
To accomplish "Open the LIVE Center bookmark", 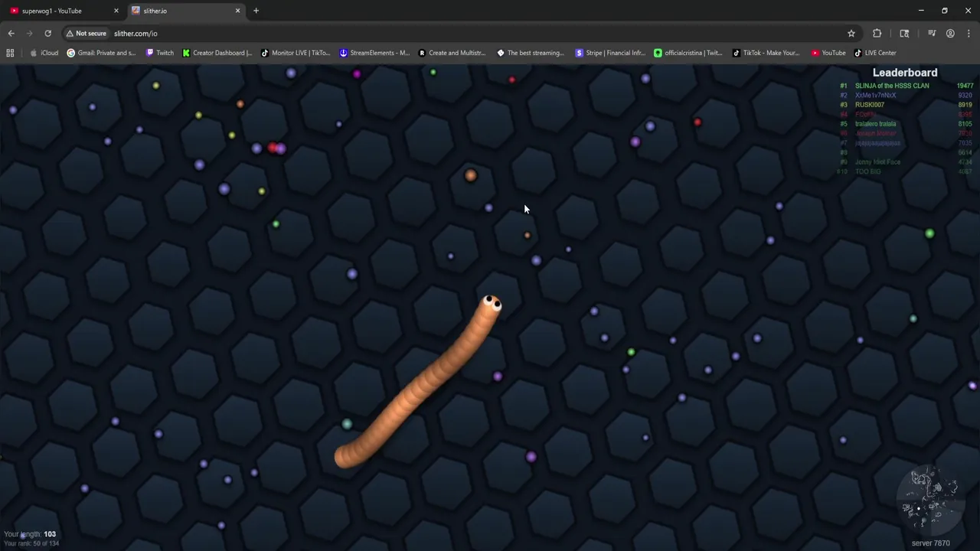I will (875, 53).
